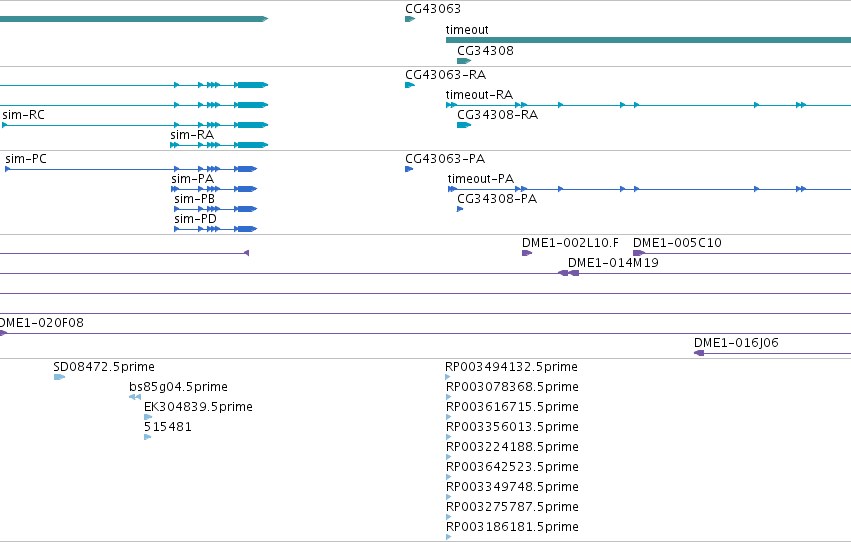Select the SD08472.5prime EST label
The width and height of the screenshot is (851, 542).
(x=104, y=367)
